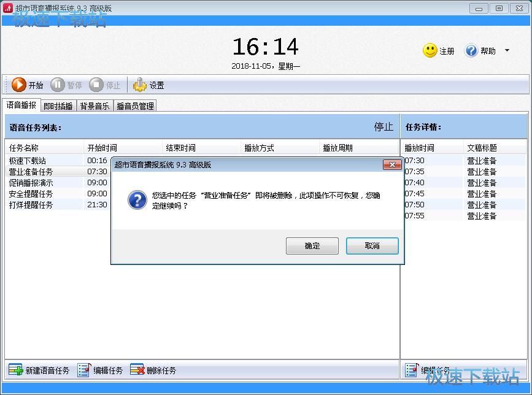Select the 07:50 营业准备 detail row
The width and height of the screenshot is (532, 395).
point(465,205)
